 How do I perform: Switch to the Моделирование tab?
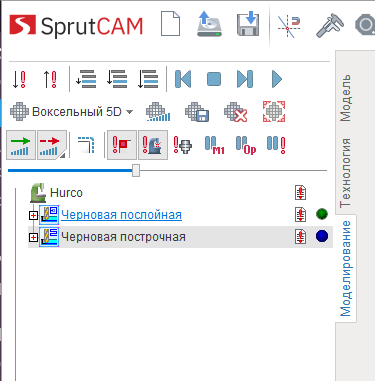point(345,268)
